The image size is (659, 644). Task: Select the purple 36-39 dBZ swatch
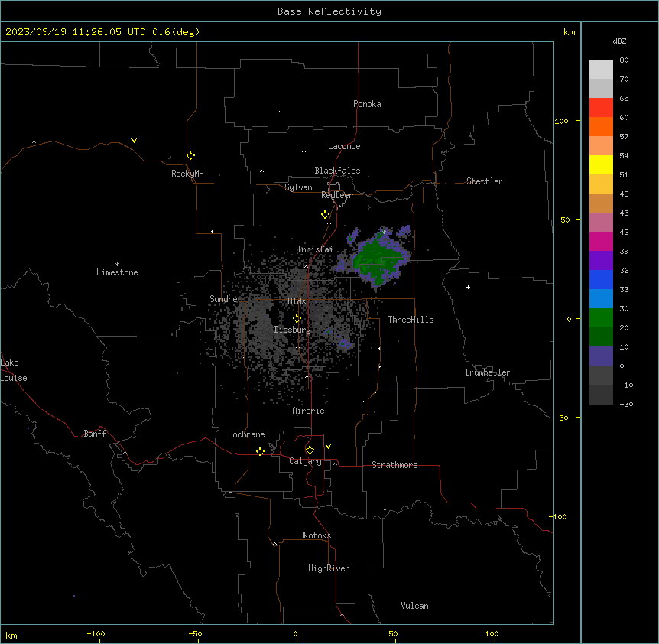[x=601, y=261]
